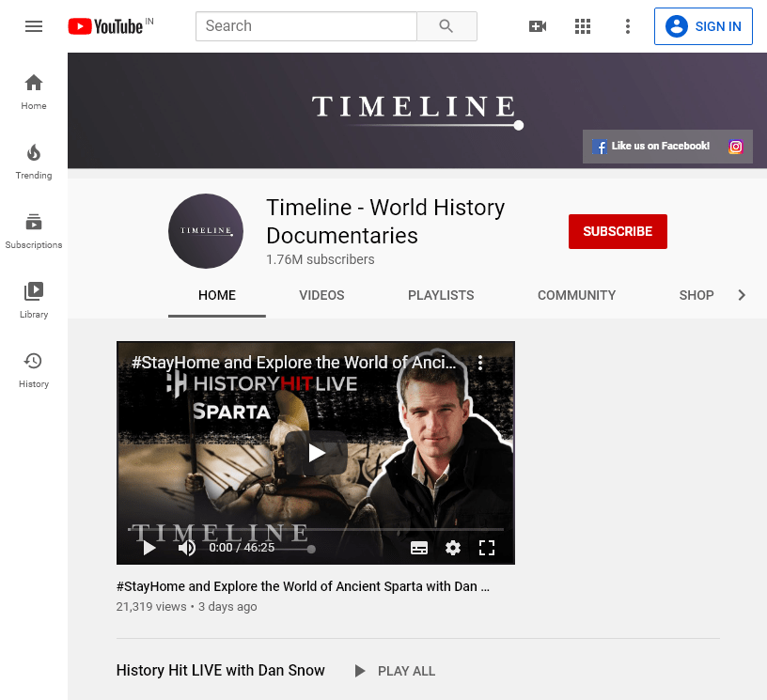Image resolution: width=767 pixels, height=700 pixels.
Task: Click the '21,319 views' text
Action: tap(151, 607)
